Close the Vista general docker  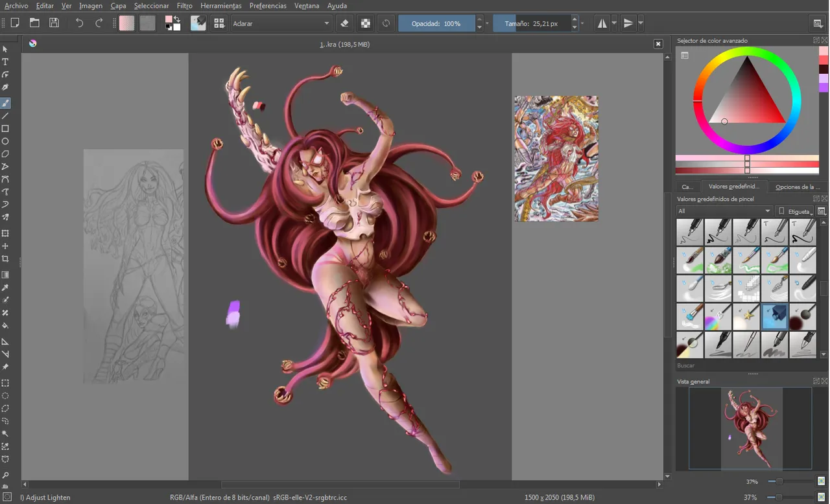pos(824,382)
